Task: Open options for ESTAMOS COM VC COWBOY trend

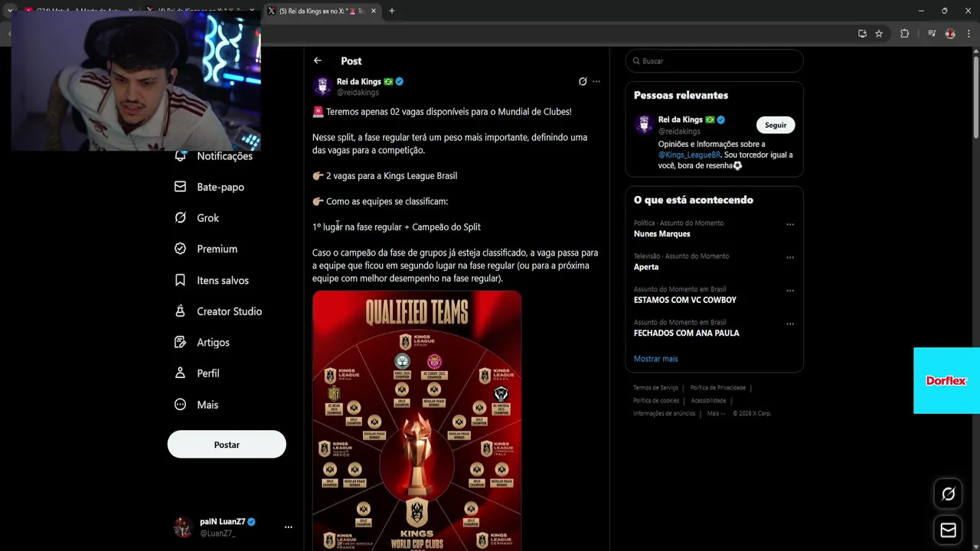Action: (x=790, y=291)
